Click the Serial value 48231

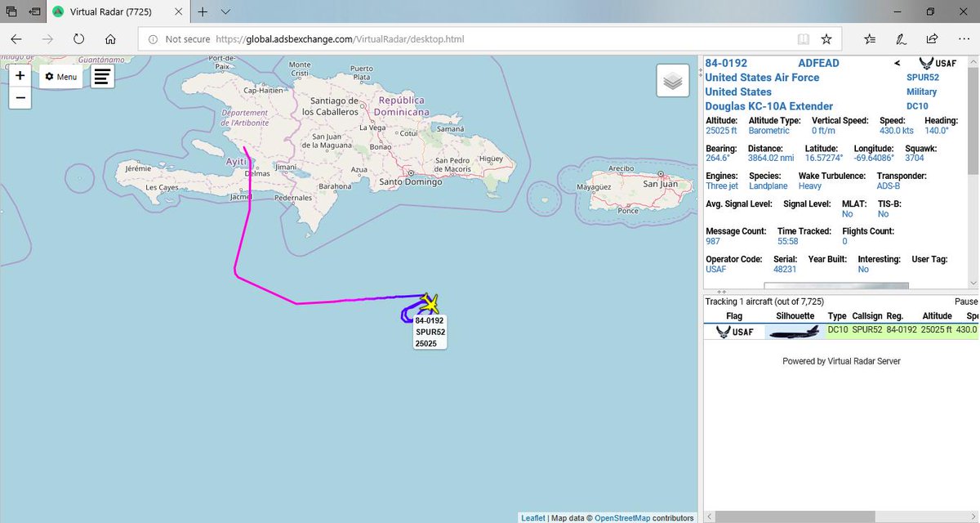point(785,269)
